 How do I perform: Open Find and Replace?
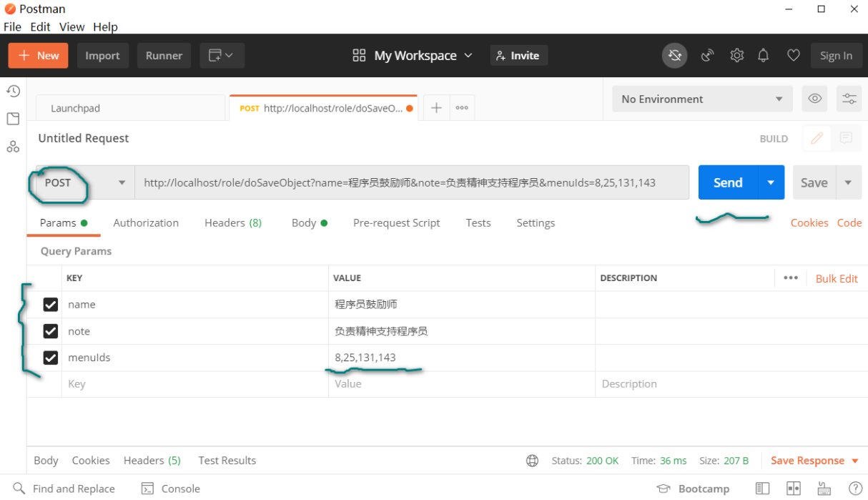coord(64,489)
